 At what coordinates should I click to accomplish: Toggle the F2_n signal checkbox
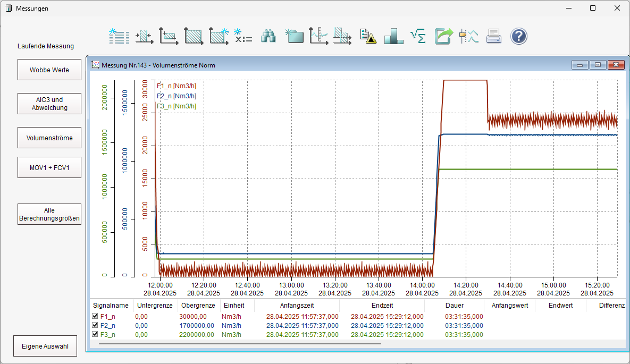(95, 325)
